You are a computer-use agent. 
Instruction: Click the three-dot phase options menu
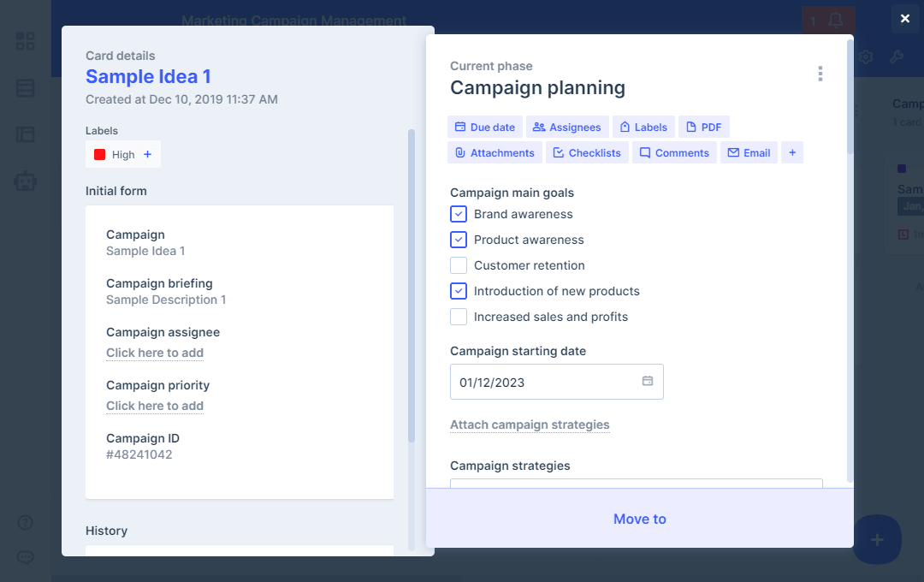(x=820, y=74)
